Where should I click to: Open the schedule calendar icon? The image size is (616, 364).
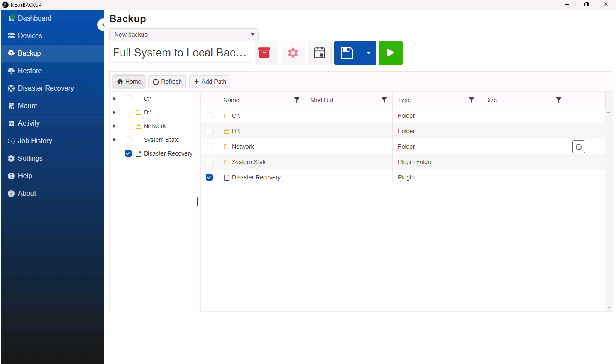(320, 53)
